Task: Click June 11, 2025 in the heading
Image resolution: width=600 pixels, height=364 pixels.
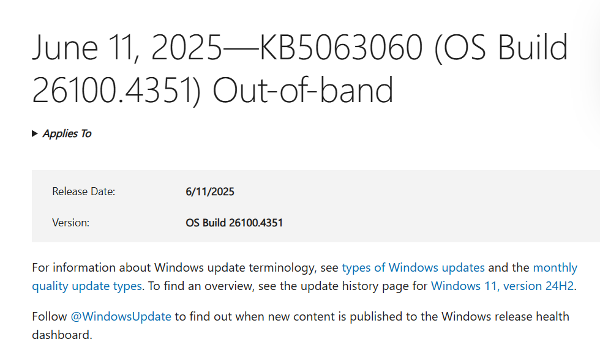Action: coord(127,48)
